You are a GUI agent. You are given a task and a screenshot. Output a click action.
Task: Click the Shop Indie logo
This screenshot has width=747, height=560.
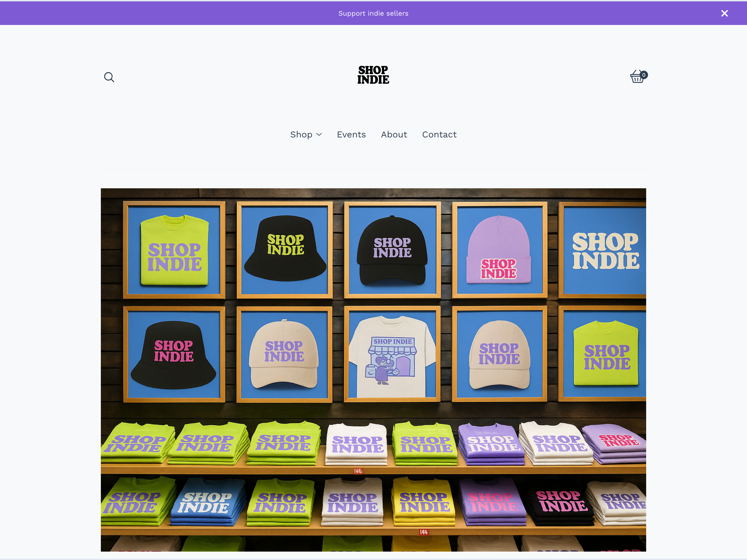pos(373,75)
